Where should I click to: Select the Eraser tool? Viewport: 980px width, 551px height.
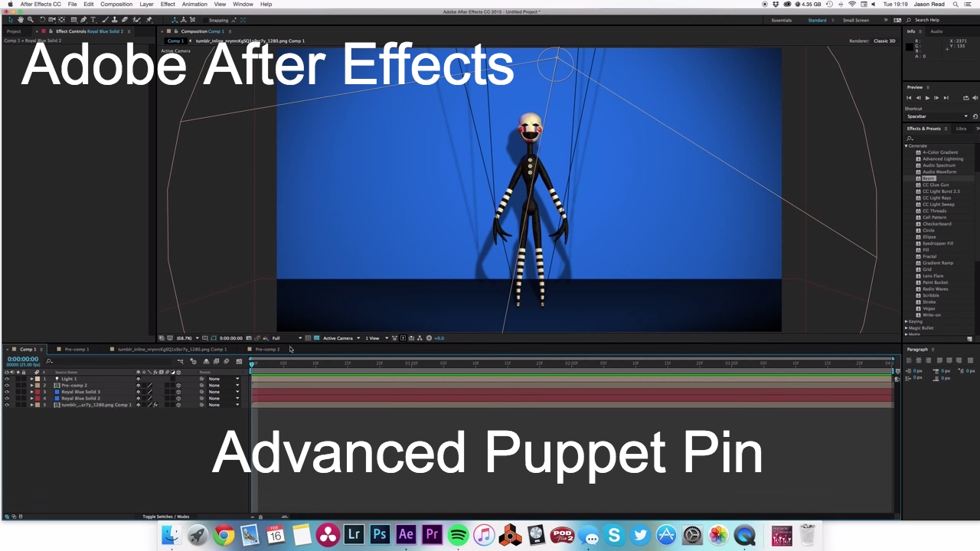point(124,20)
